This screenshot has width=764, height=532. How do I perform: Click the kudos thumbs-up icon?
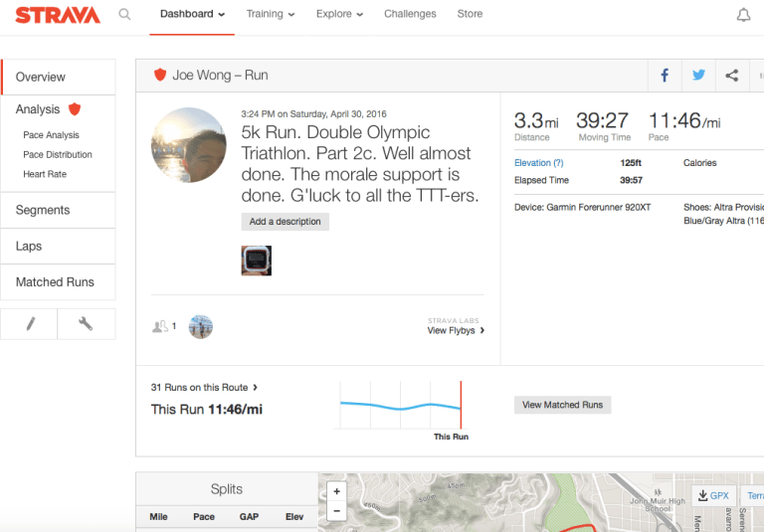(159, 326)
